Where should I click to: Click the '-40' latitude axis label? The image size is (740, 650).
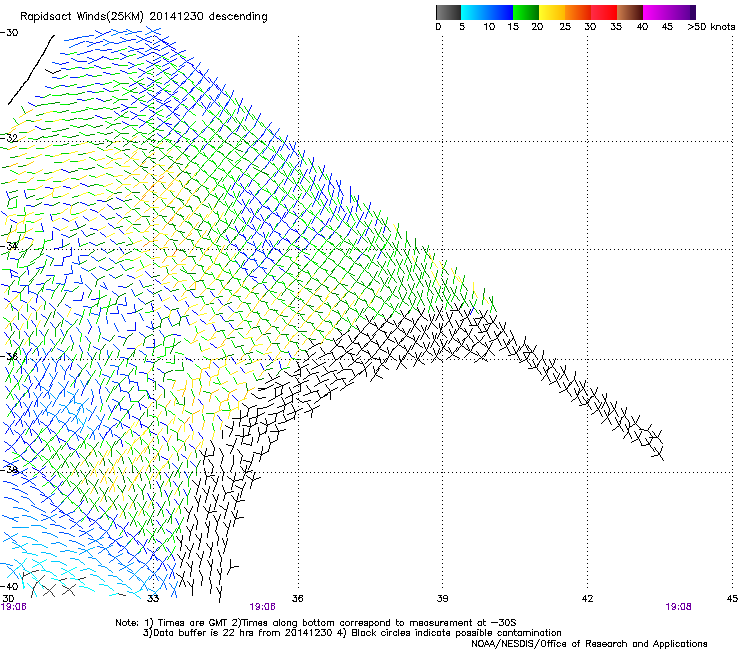[9, 586]
